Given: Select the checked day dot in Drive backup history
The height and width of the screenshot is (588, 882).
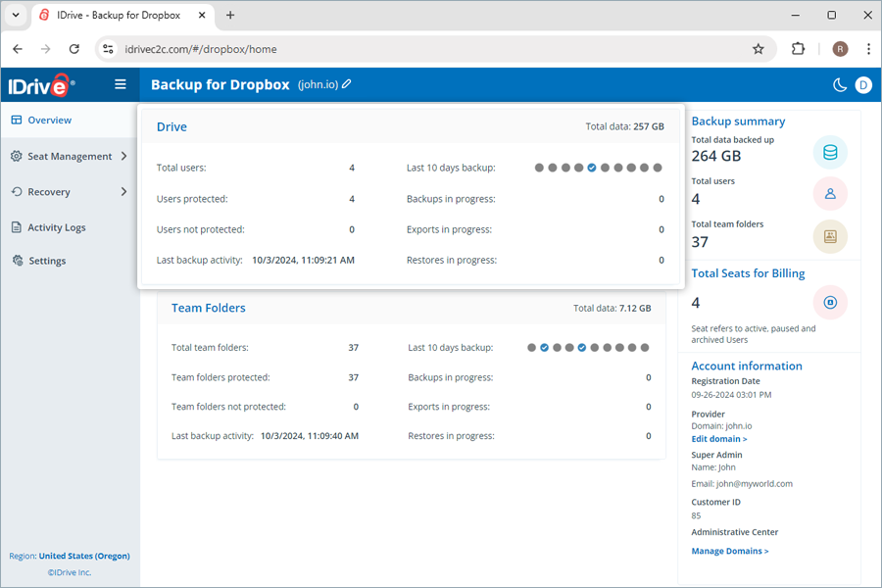Looking at the screenshot, I should click(591, 167).
